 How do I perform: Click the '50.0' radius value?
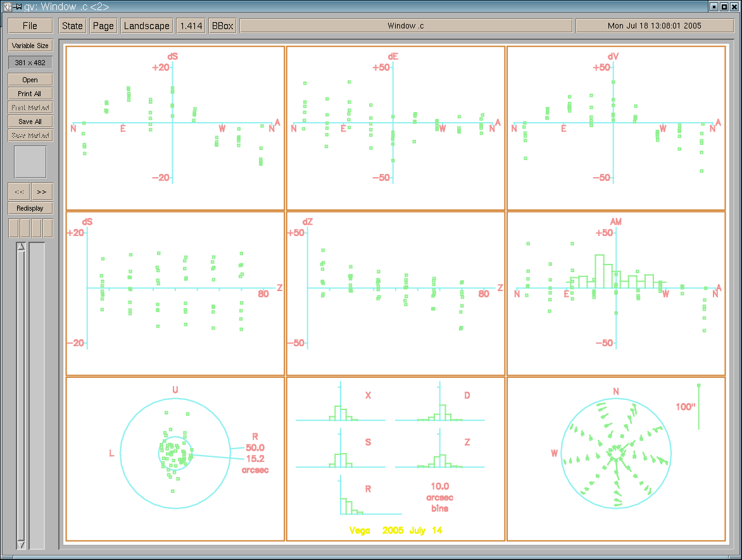255,447
